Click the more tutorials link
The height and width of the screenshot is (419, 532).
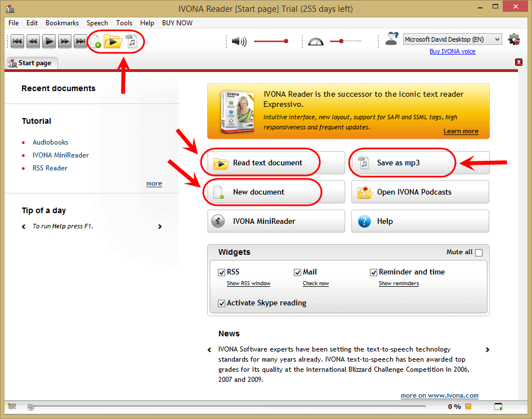[x=154, y=183]
